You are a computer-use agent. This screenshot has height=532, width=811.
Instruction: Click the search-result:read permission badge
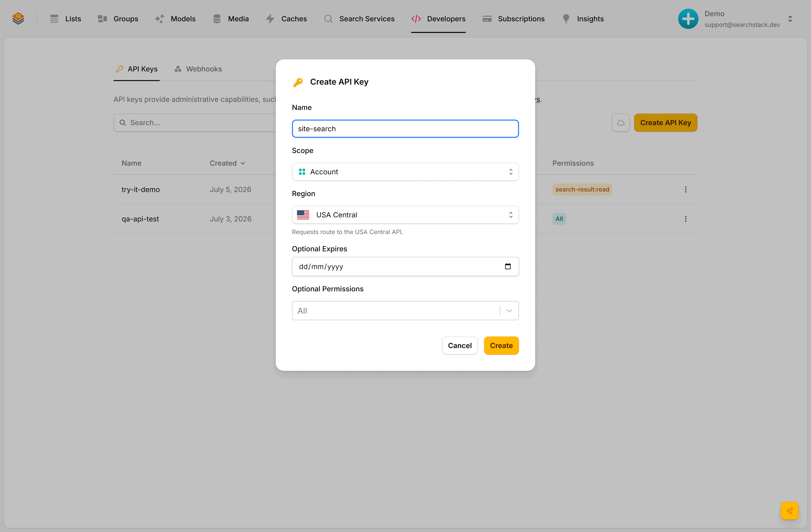click(x=582, y=189)
